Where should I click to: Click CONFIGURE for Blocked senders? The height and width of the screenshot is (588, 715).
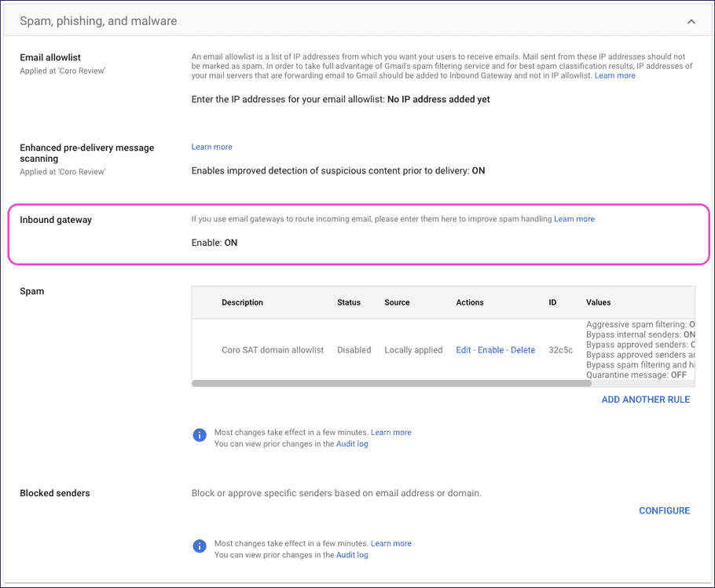click(664, 510)
